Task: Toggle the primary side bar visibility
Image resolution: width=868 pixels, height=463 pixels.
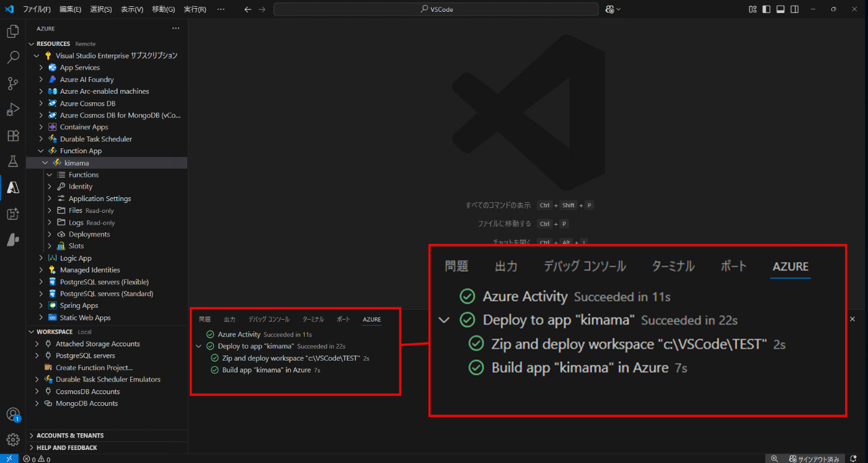Action: click(x=767, y=9)
